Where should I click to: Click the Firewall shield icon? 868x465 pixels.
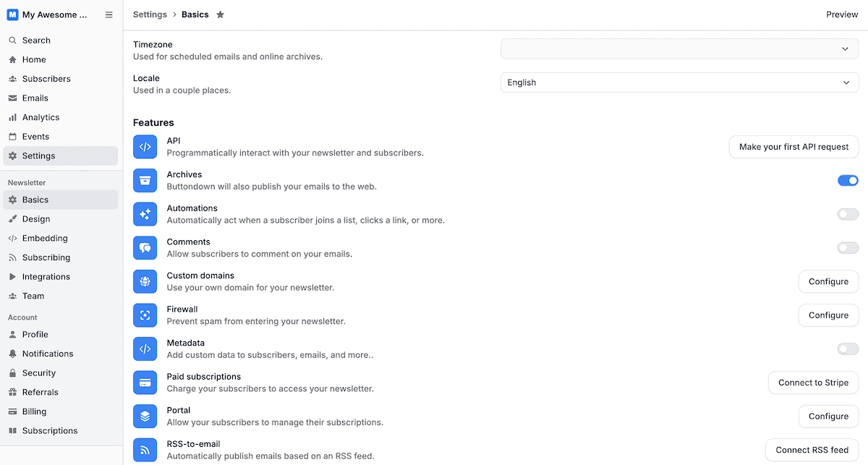coord(145,315)
